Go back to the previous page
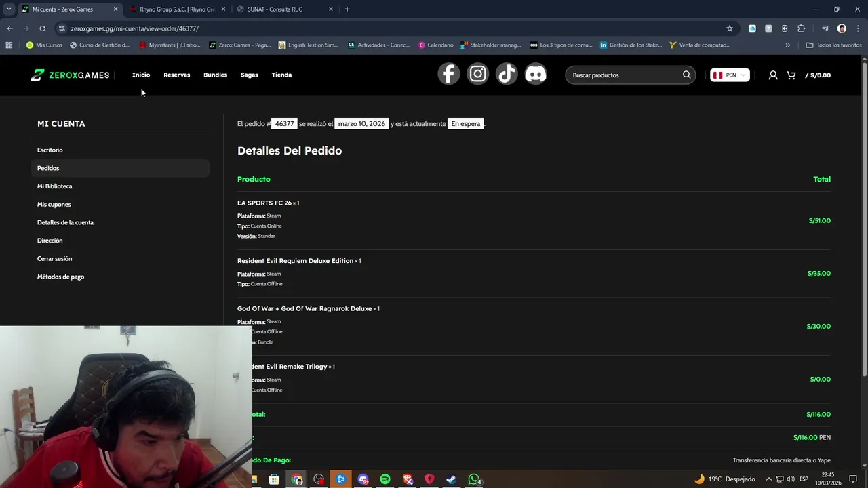The image size is (868, 488). tap(9, 28)
